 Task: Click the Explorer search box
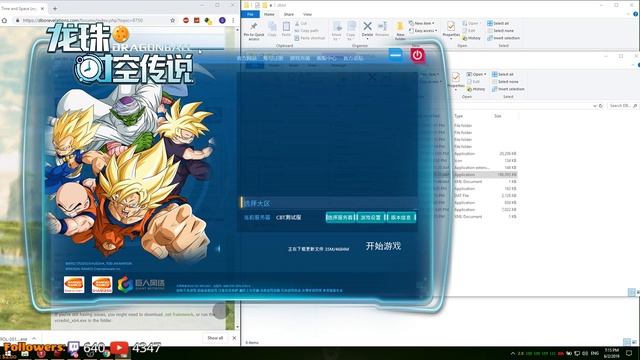622,106
